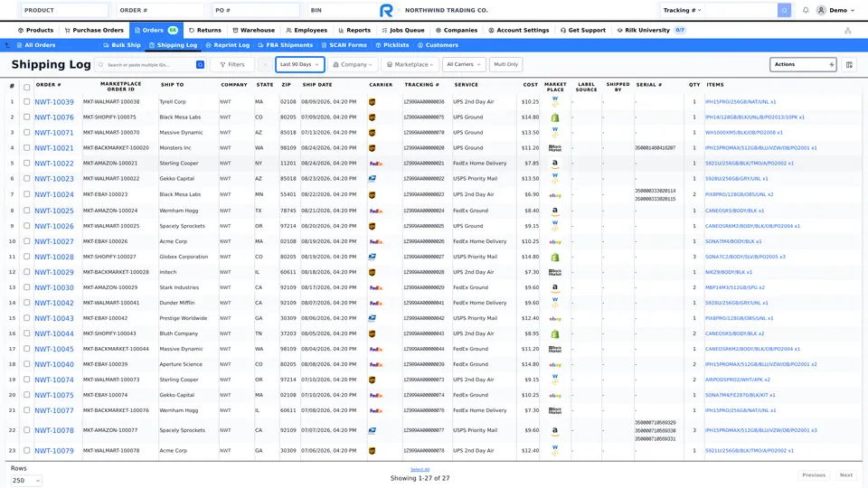Switch to the FBA Shipments tab
Image resolution: width=868 pixels, height=488 pixels.
point(285,45)
